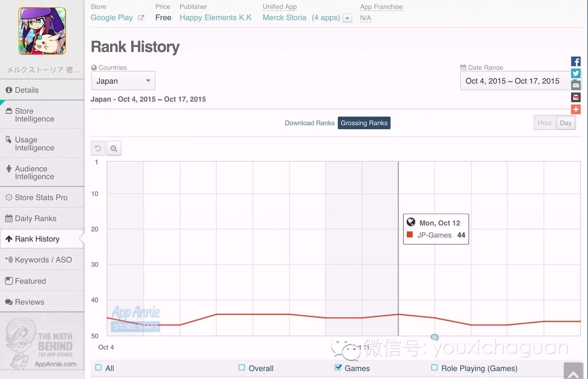
Task: Check the Overall category checkbox
Action: (x=242, y=368)
